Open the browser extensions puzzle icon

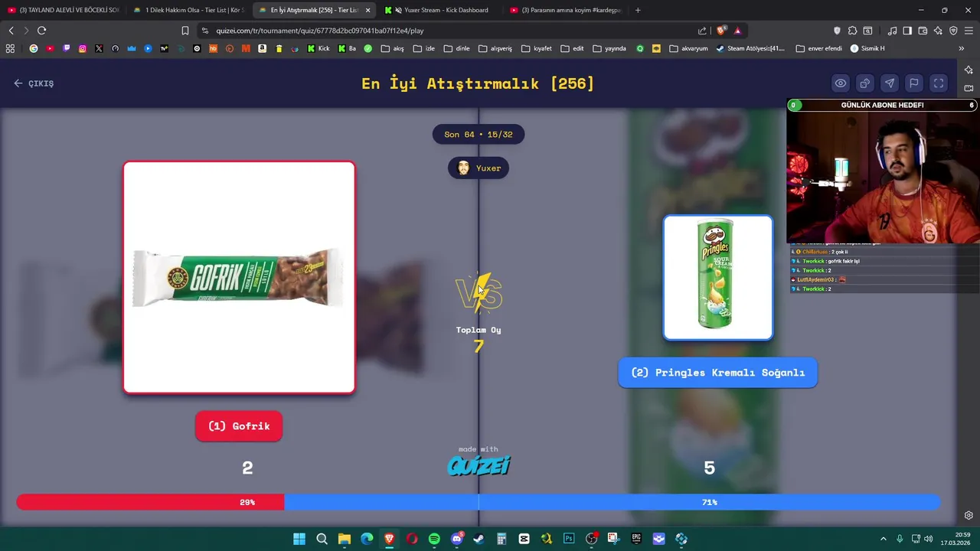[x=852, y=31]
